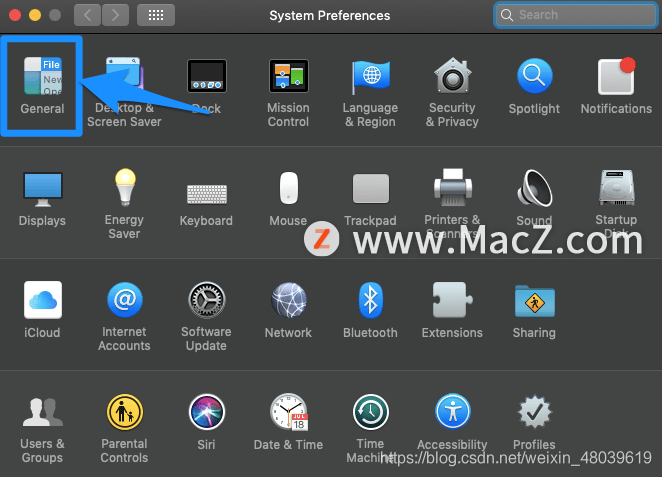Screen dimensions: 662x477
Task: Minimize the System Preferences window
Action: click(35, 15)
